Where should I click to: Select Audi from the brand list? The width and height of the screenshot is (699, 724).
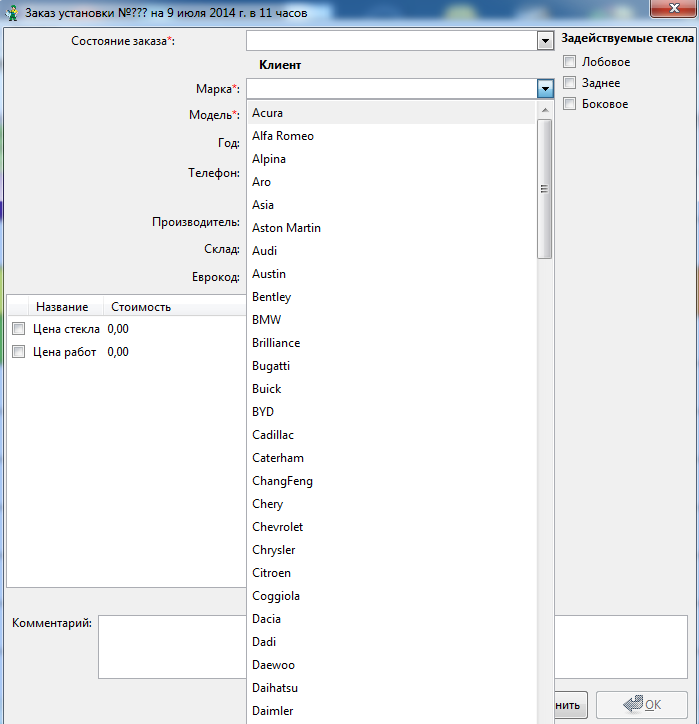(x=392, y=251)
